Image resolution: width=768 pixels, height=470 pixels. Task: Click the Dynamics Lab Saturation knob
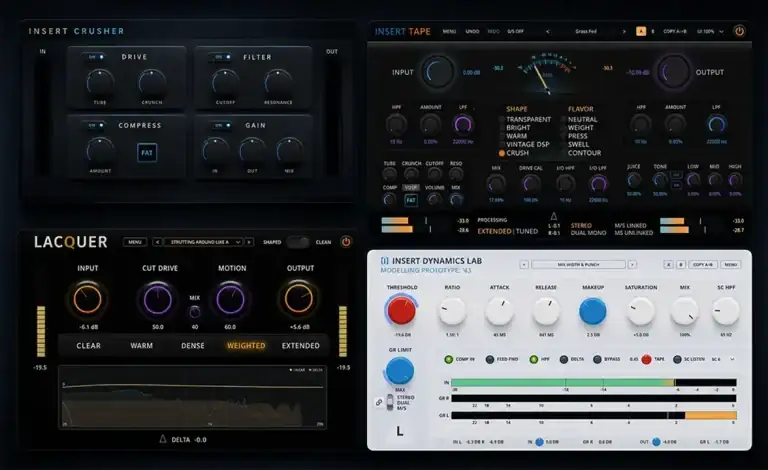(640, 311)
